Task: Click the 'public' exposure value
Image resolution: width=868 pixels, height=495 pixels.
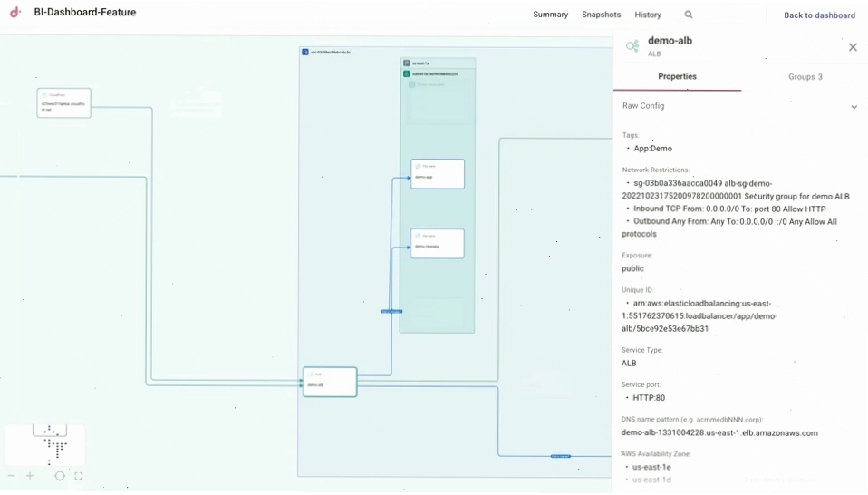Action: coord(632,268)
